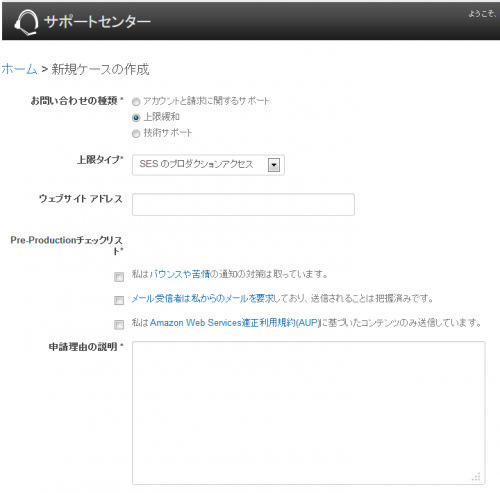Click the サポートセンター header title
This screenshot has width=500, height=493.
[x=97, y=22]
